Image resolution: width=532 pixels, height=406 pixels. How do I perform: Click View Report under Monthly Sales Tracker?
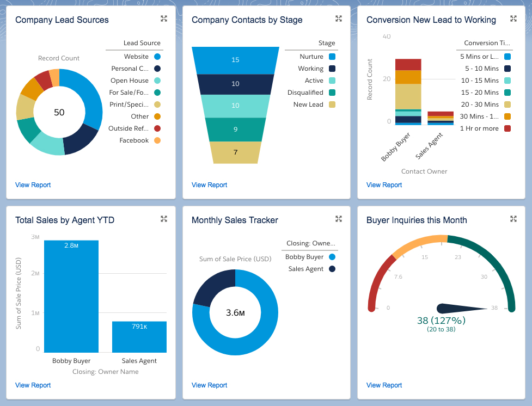pyautogui.click(x=209, y=385)
